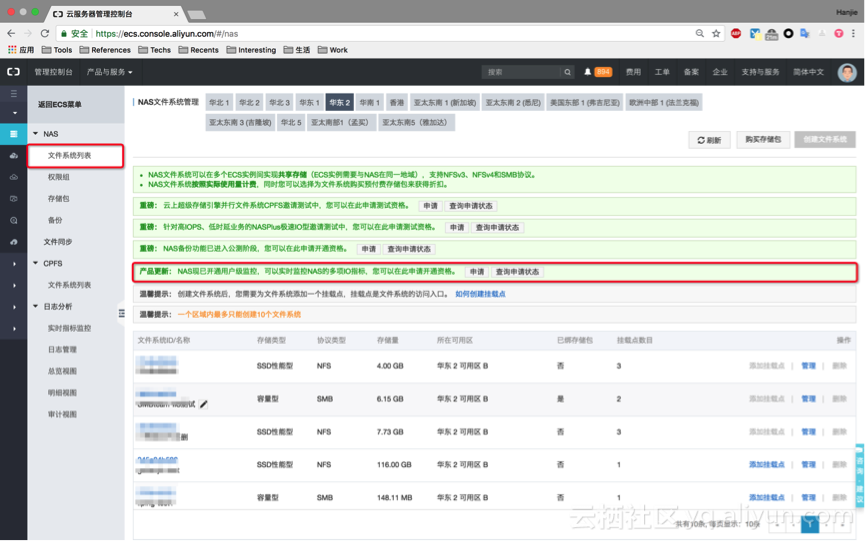Click the zoom magnifier icon in address bar
Screen dimensions: 865x541
pyautogui.click(x=700, y=34)
